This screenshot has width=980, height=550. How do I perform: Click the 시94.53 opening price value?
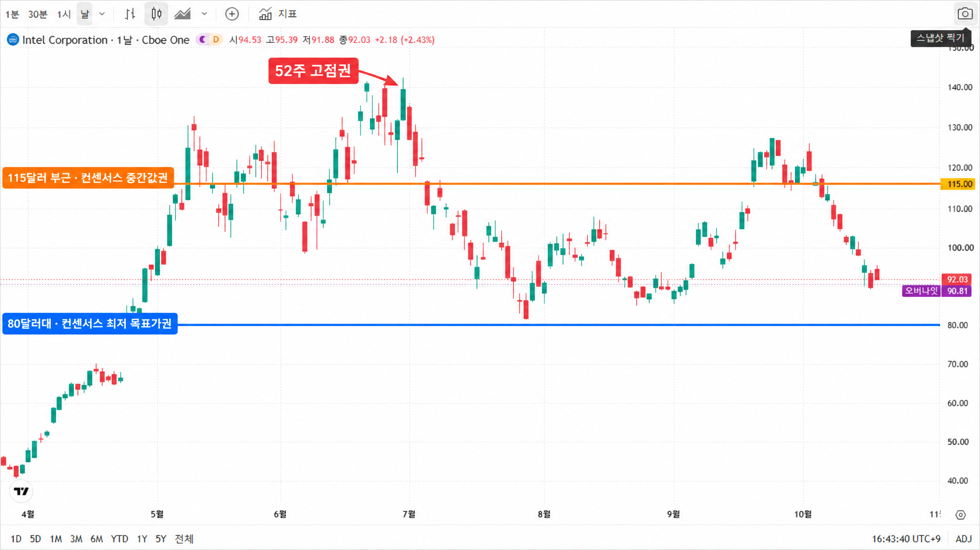coord(245,40)
